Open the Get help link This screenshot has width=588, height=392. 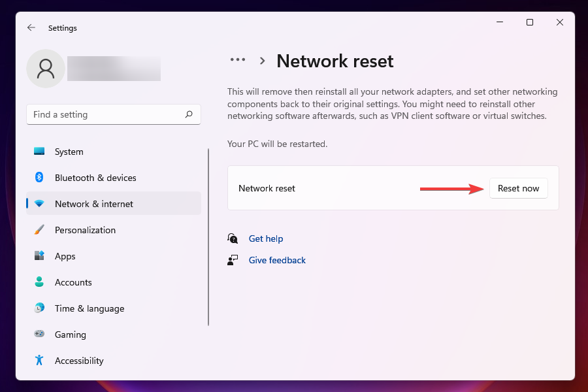[266, 238]
